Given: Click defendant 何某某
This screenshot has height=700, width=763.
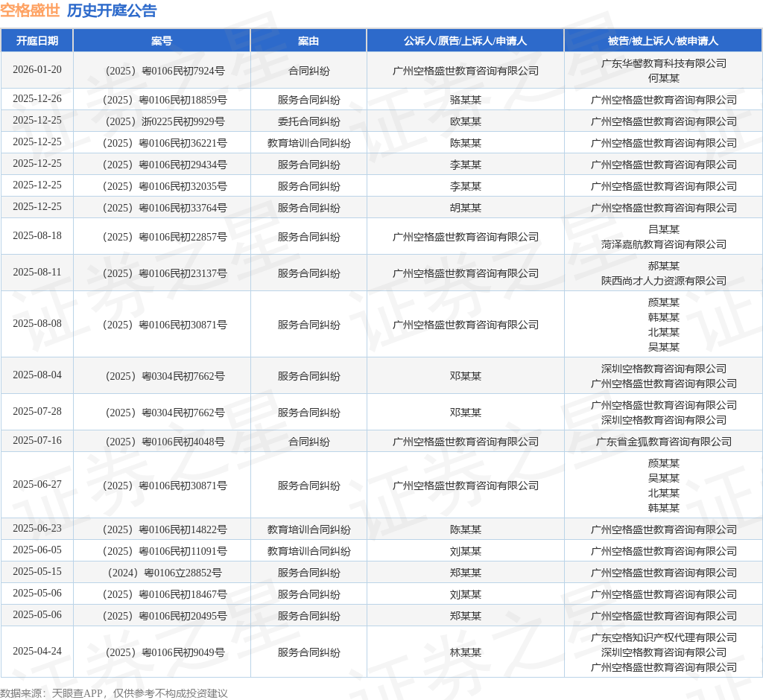Looking at the screenshot, I should pyautogui.click(x=664, y=78).
